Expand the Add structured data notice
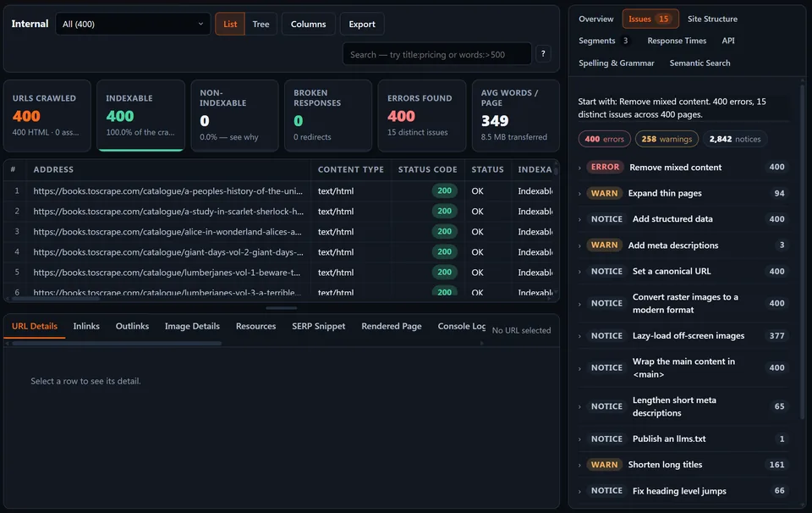The width and height of the screenshot is (812, 513). click(x=683, y=219)
